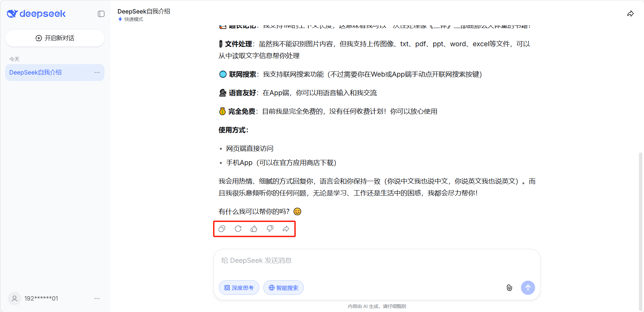This screenshot has height=312, width=644.
Task: Click the vertical scrollbar on the right edge
Action: (x=641, y=229)
